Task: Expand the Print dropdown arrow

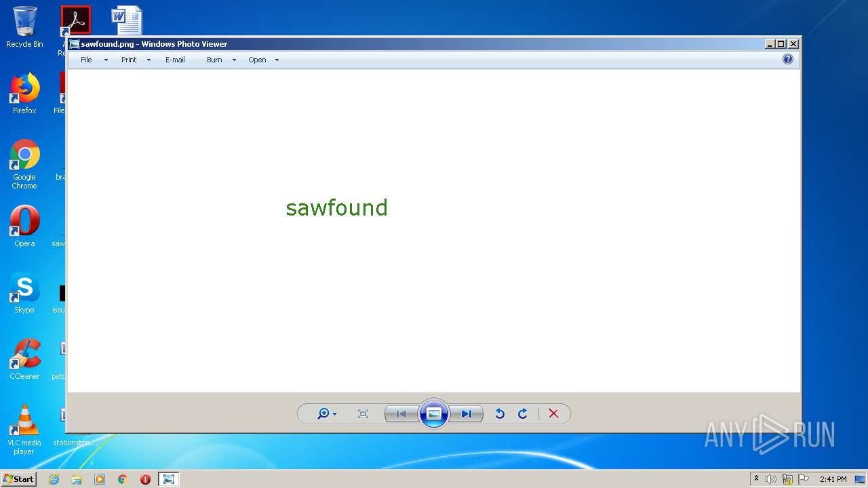Action: pyautogui.click(x=149, y=60)
